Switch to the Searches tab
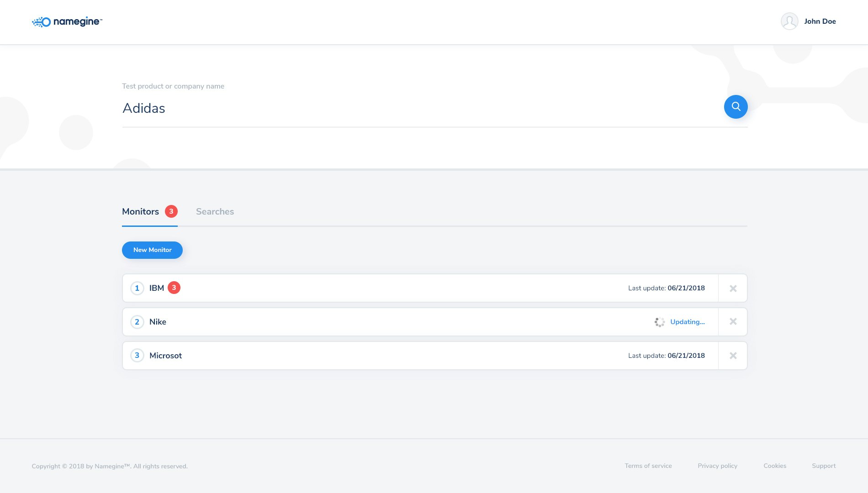This screenshot has width=868, height=493. point(215,211)
